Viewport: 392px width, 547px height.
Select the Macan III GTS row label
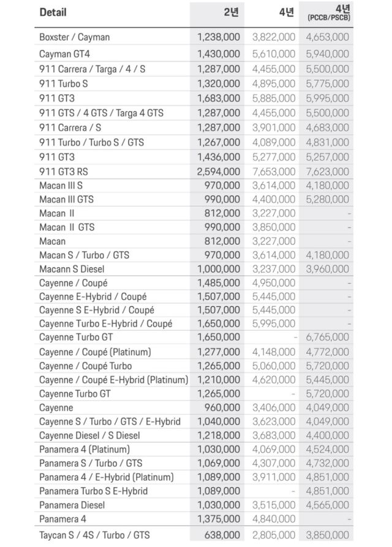67,199
